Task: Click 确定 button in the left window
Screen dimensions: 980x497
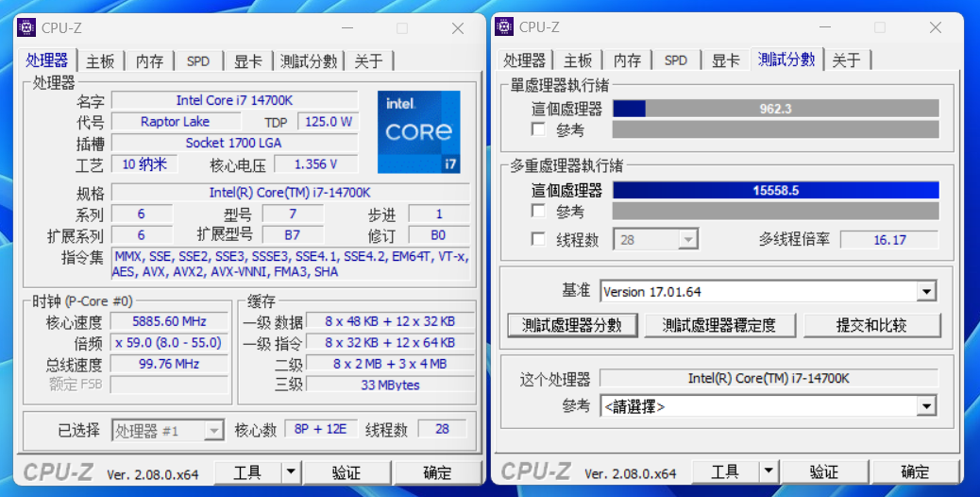Action: [x=437, y=472]
